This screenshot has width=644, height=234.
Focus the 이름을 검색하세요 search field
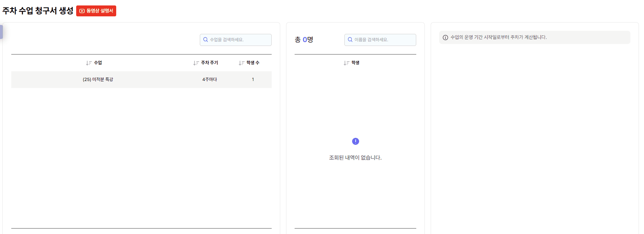tap(384, 40)
